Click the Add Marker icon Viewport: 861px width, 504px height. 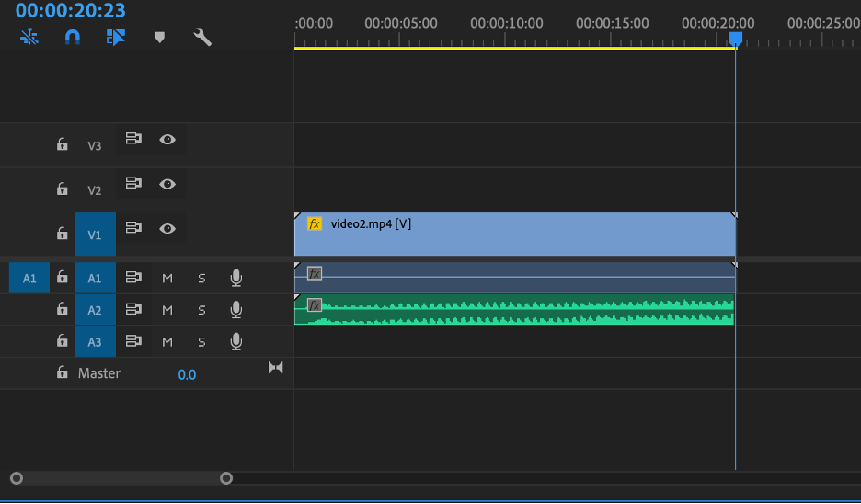tap(160, 38)
